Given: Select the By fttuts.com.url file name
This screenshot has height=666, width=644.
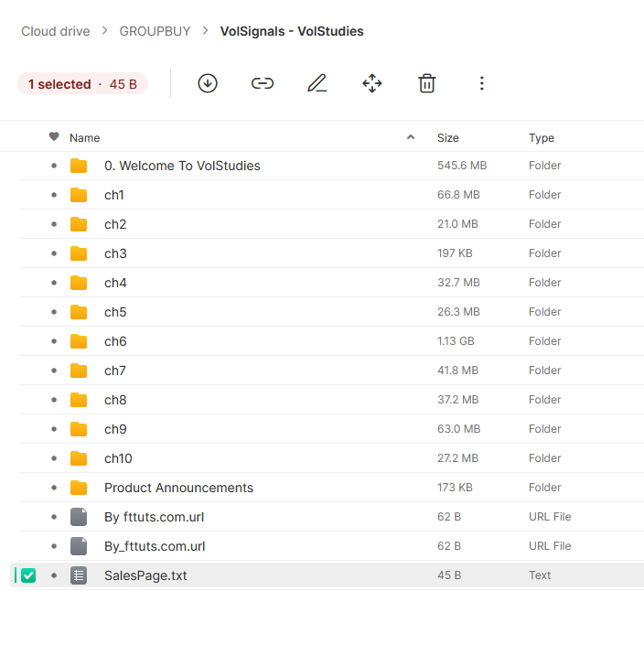Looking at the screenshot, I should click(155, 517).
